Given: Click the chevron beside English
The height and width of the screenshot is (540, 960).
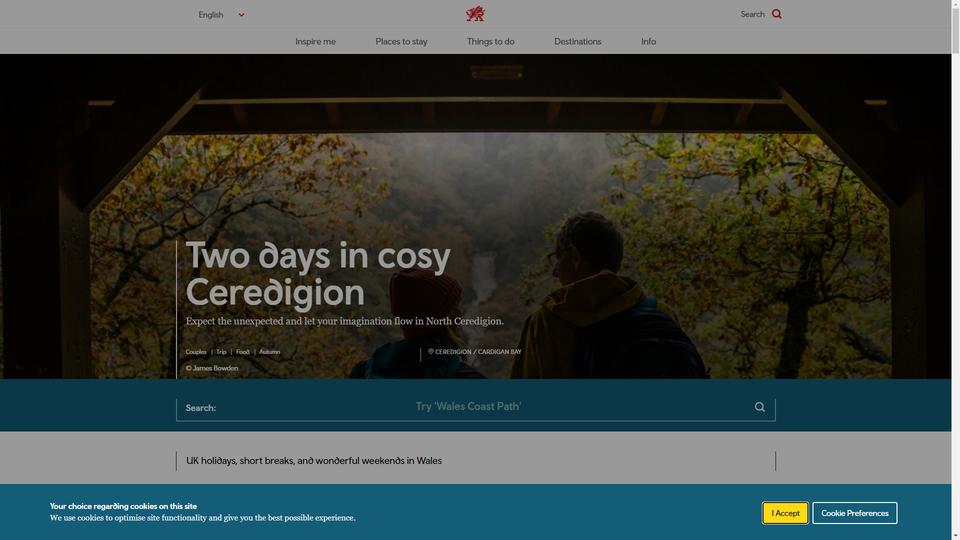Looking at the screenshot, I should [241, 15].
